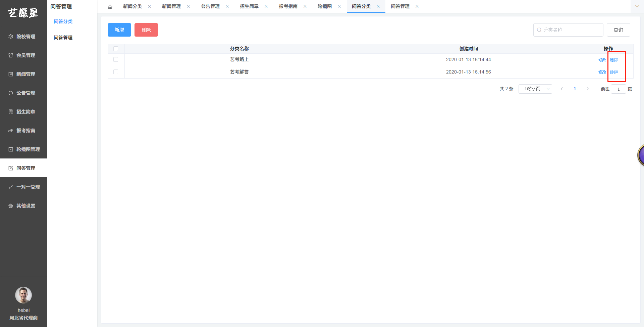The image size is (644, 327).
Task: Switch to the 新闻管理 tab
Action: [171, 6]
